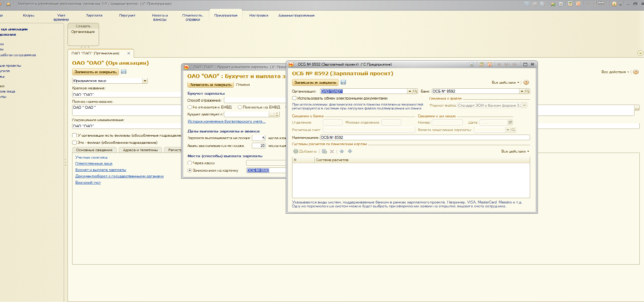Open currency search in ОСБ window
This screenshot has height=302, width=644.
coord(513,130)
